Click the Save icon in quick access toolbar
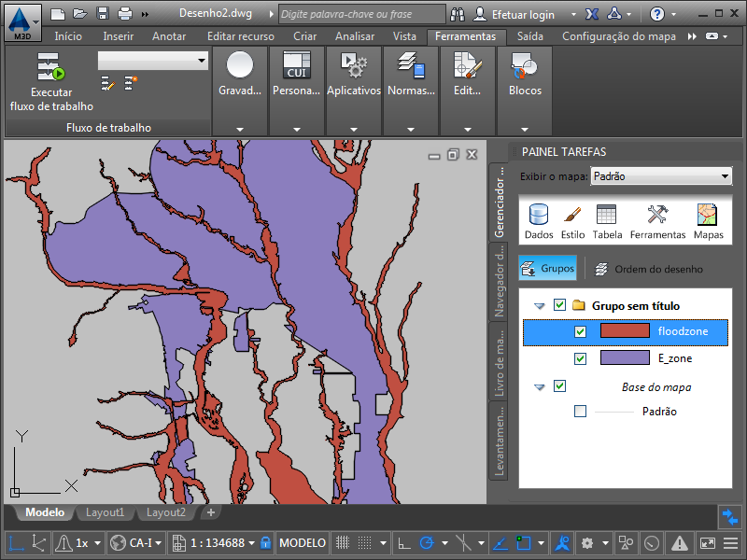 click(x=102, y=14)
